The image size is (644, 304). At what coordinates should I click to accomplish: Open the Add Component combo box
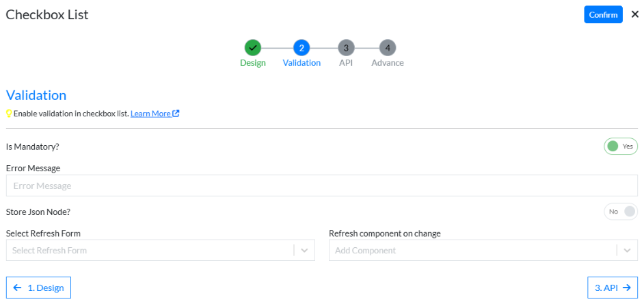point(472,251)
